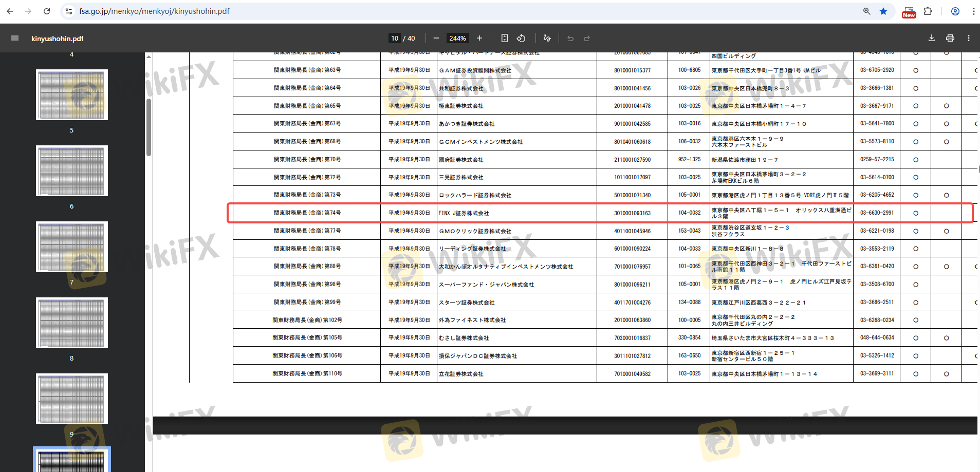Go back to previous page
Screen dimensions: 980x472
click(x=10, y=11)
